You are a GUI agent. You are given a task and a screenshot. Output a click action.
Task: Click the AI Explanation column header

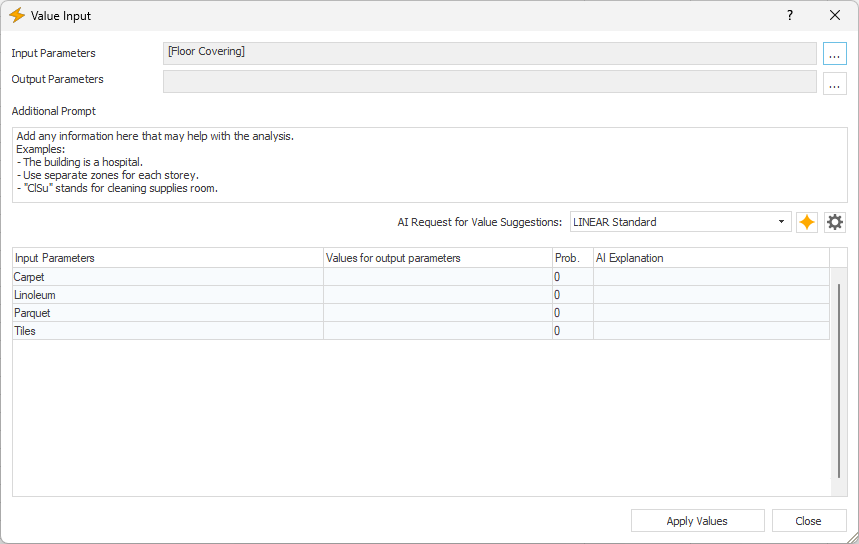point(712,258)
